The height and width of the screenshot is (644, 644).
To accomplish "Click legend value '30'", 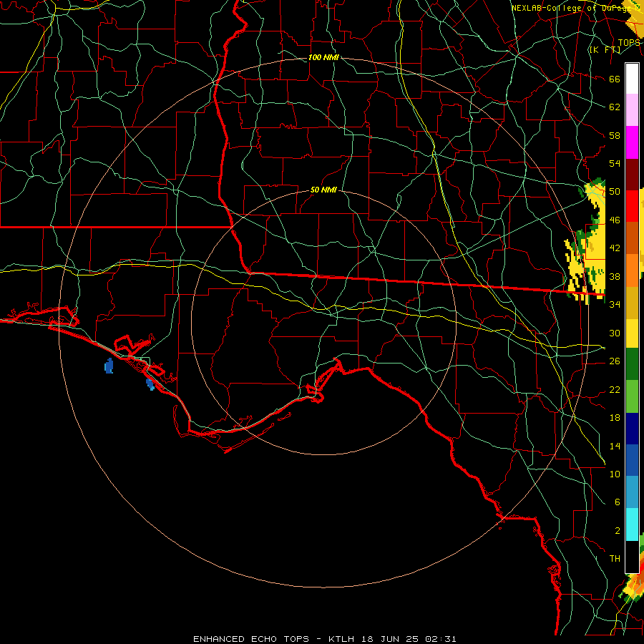I will coord(615,333).
